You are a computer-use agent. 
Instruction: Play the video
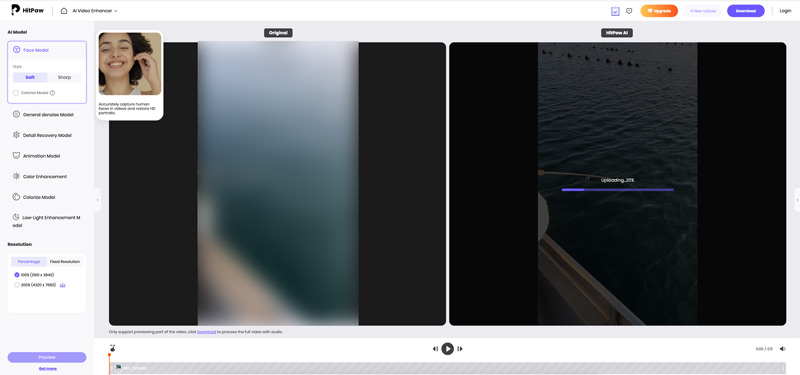[x=447, y=349]
